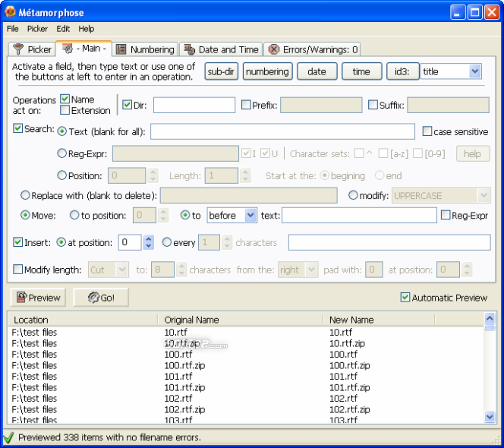
Task: Click the green checkmark status icon
Action: tap(8, 437)
